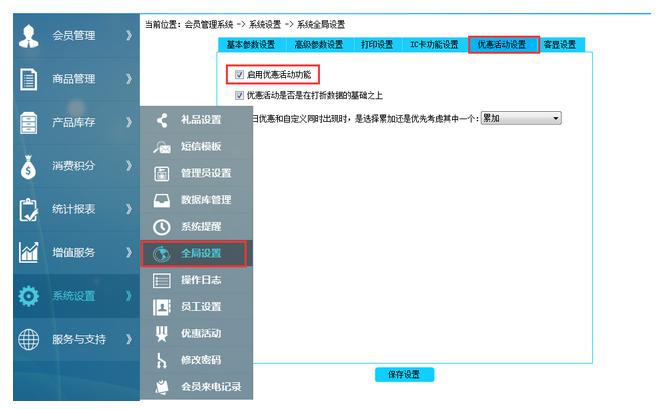The image size is (656, 409).
Task: Click the 服务与支持 globe icon
Action: click(x=29, y=340)
